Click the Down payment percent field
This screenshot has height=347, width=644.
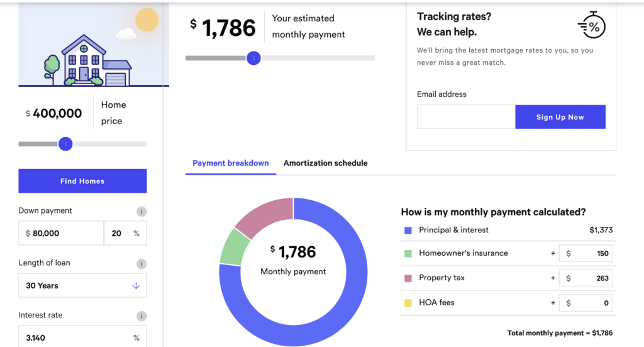coord(119,233)
